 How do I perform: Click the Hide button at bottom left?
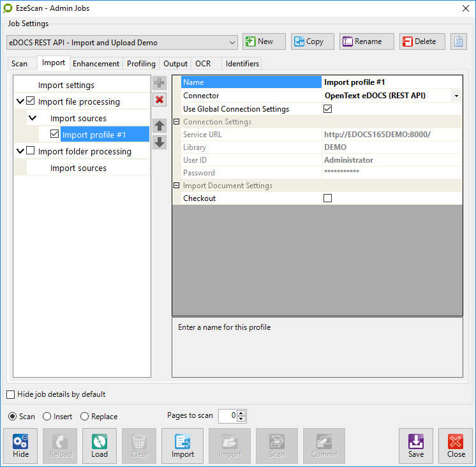pyautogui.click(x=21, y=445)
